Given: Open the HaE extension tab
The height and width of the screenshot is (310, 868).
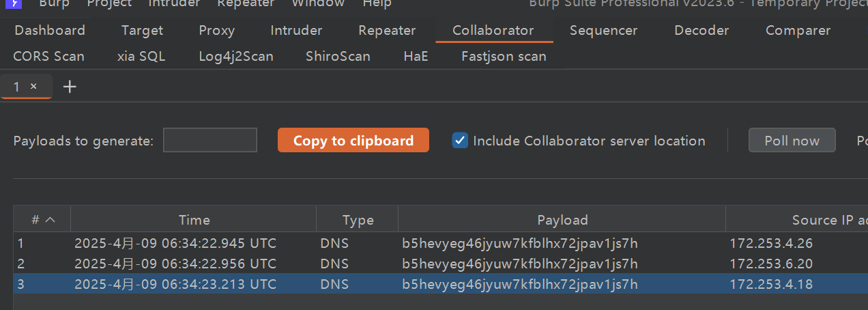Looking at the screenshot, I should pos(416,57).
